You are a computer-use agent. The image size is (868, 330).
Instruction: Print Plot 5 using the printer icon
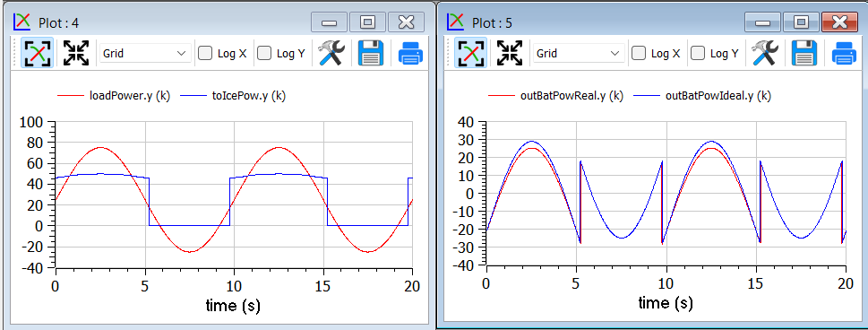[844, 53]
